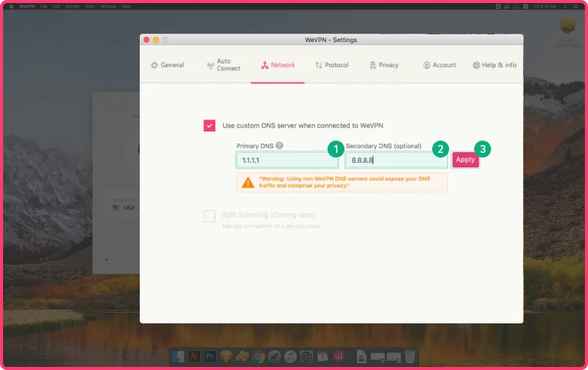Click the Secondary DNS input field

tap(396, 161)
